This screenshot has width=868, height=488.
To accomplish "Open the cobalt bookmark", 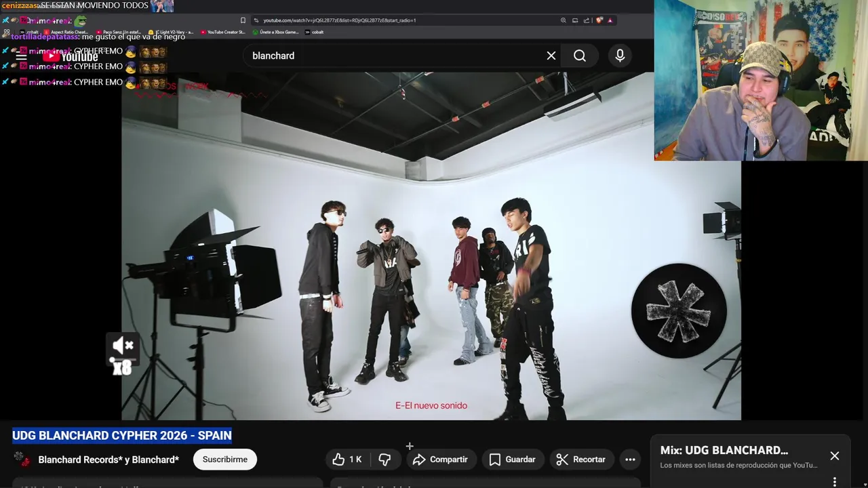I will click(x=314, y=32).
